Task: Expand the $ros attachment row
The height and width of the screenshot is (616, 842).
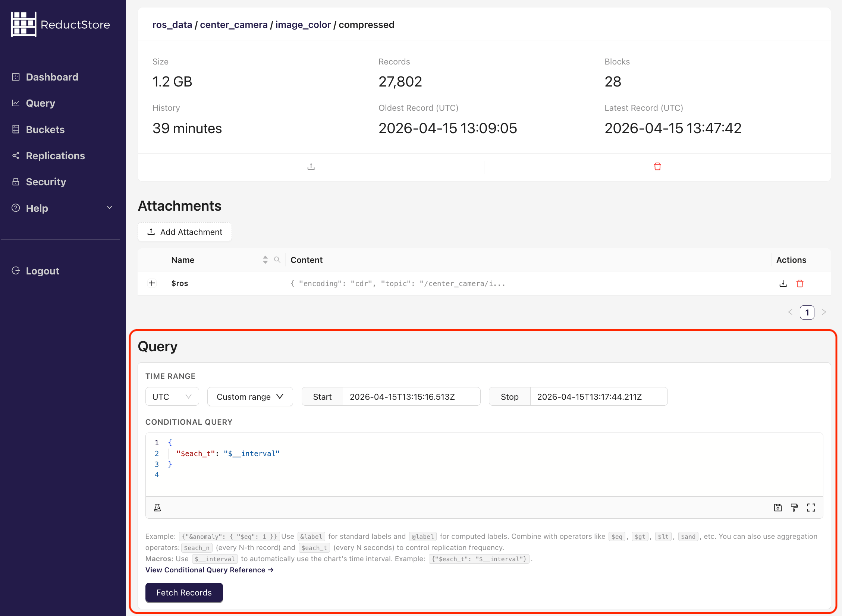Action: [152, 283]
